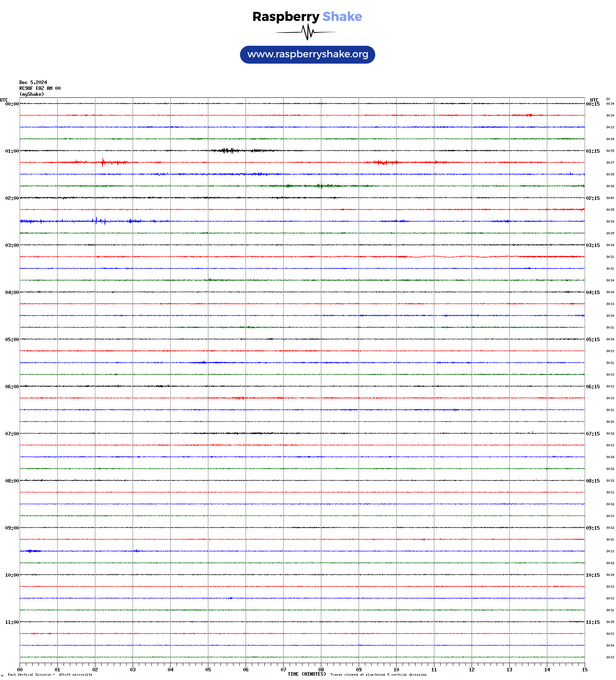Click the DC offset value 8038
Image resolution: width=616 pixels, height=680 pixels.
pos(610,221)
